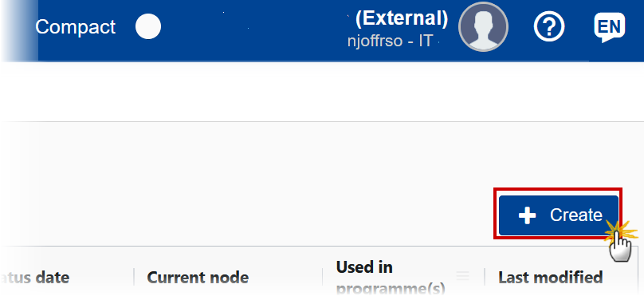Open the Help question mark icon
The height and width of the screenshot is (296, 644).
pyautogui.click(x=549, y=26)
